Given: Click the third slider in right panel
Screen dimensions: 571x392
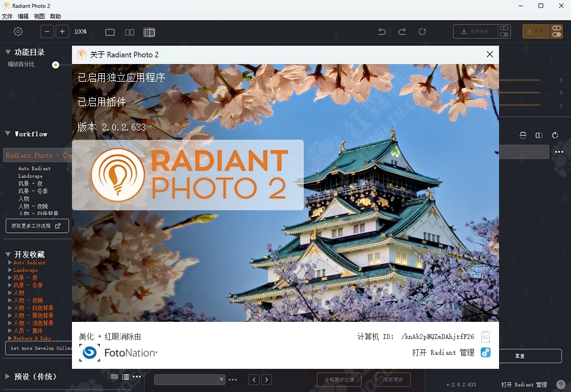Looking at the screenshot, I should coord(520,105).
